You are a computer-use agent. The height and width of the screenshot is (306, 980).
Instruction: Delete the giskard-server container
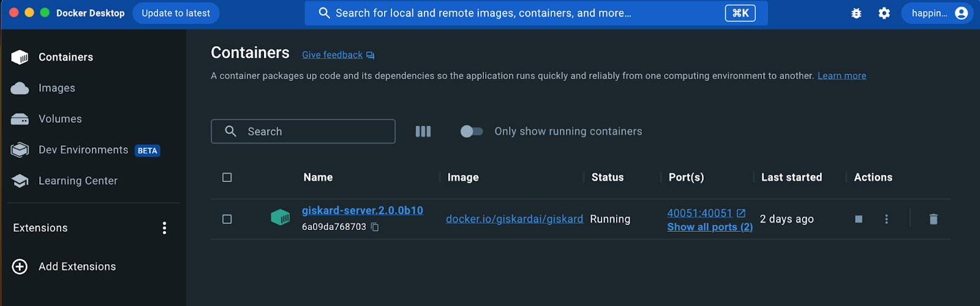coord(933,219)
